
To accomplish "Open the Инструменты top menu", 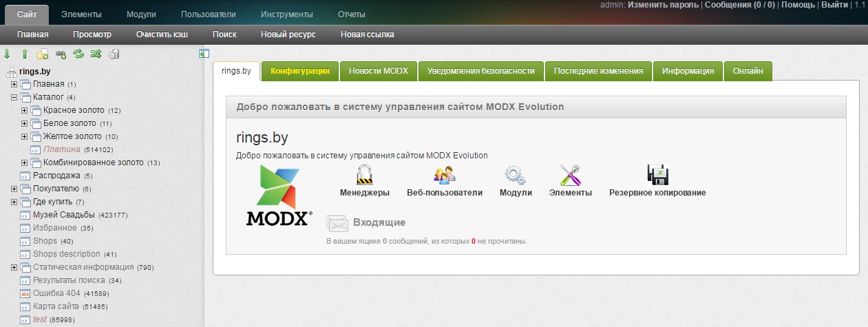I will (287, 14).
